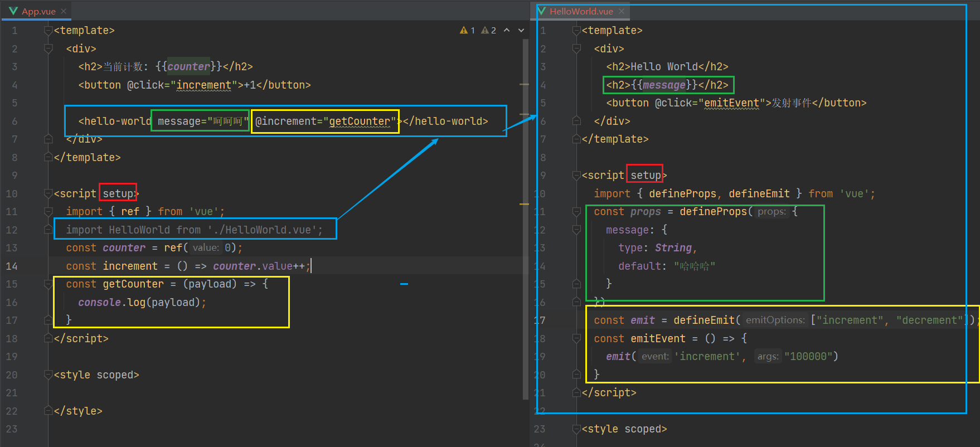Click 'ref' in the vue import
Image resolution: width=980 pixels, height=447 pixels.
pos(130,212)
